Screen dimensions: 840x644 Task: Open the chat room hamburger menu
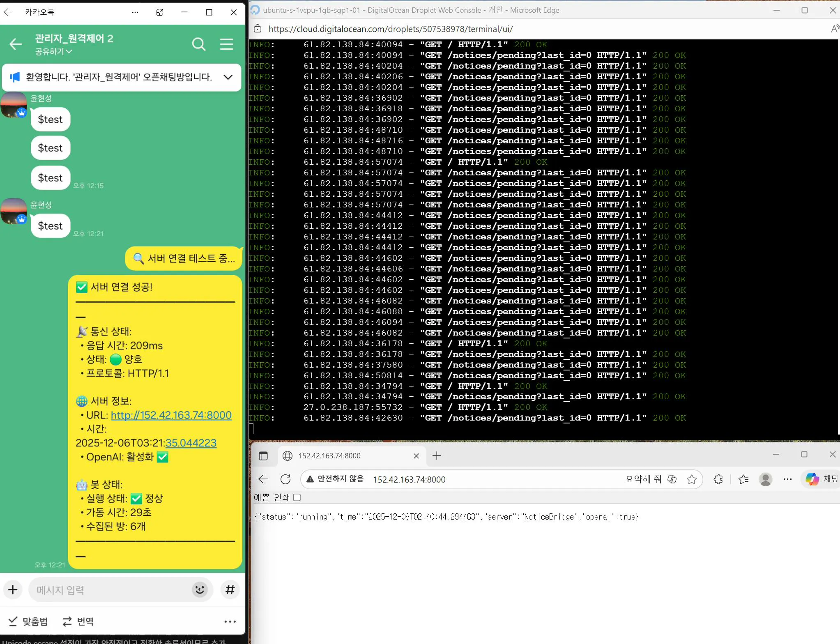(226, 44)
